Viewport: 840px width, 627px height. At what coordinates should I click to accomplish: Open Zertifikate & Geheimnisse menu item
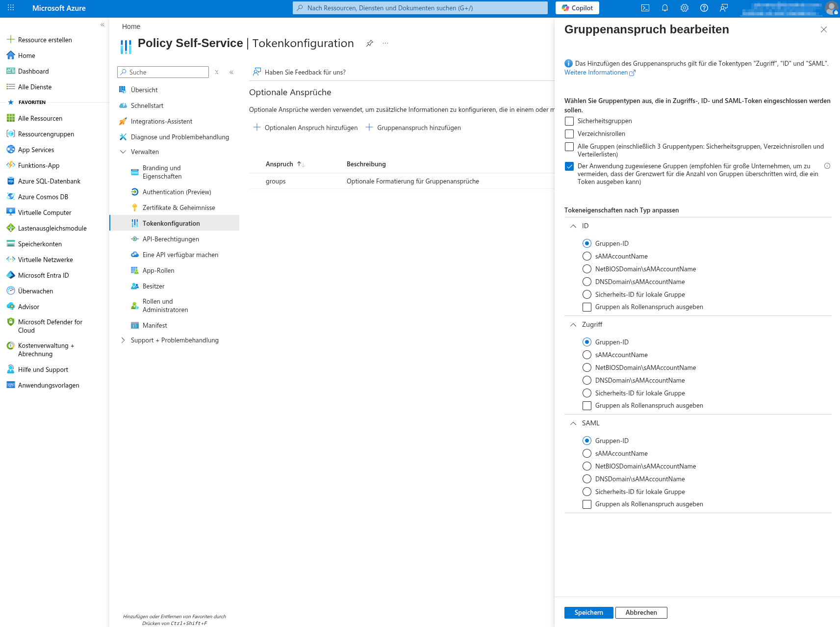click(x=178, y=208)
